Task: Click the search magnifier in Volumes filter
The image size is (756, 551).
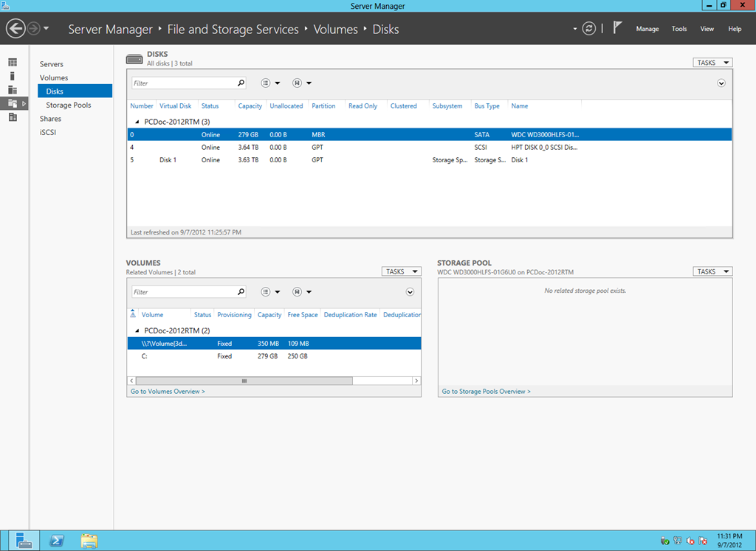Action: pyautogui.click(x=241, y=292)
